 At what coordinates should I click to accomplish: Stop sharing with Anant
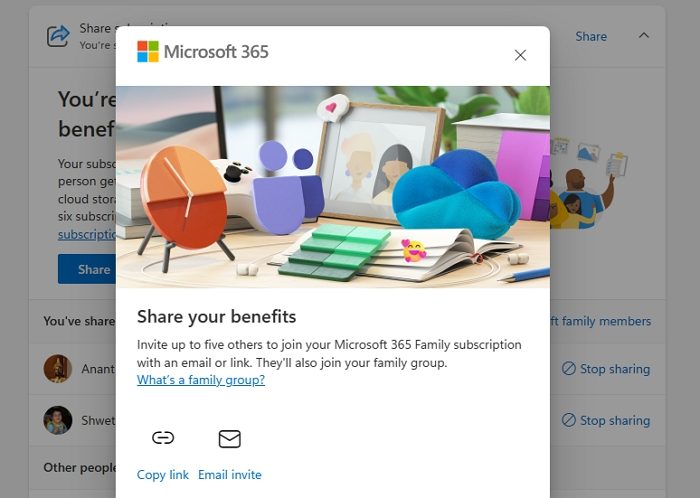[606, 369]
